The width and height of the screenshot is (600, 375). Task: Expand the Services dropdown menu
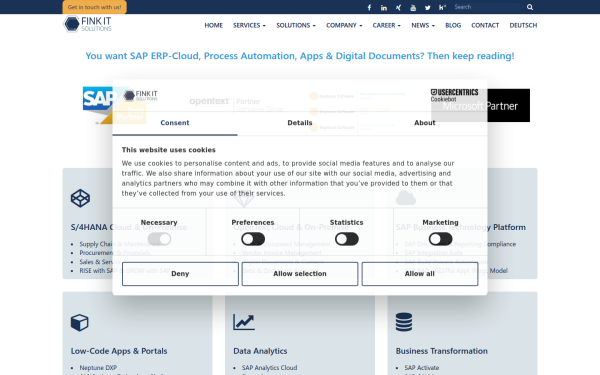(x=249, y=25)
